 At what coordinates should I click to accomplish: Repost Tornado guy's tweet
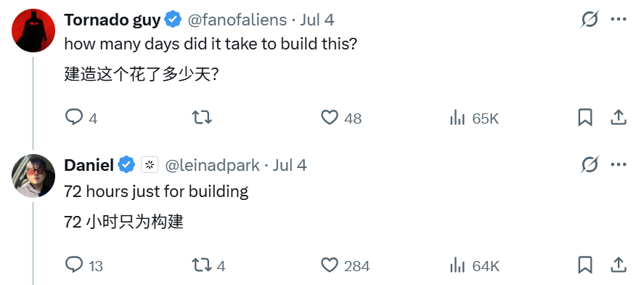(x=202, y=118)
